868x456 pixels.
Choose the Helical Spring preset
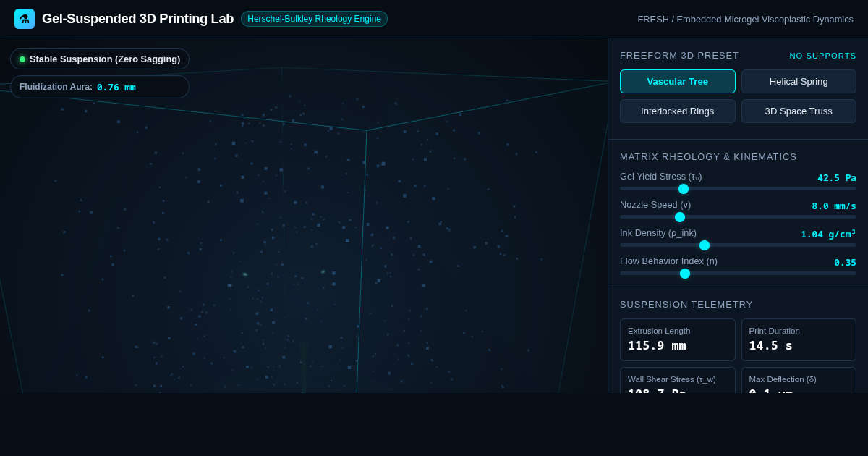pos(799,81)
